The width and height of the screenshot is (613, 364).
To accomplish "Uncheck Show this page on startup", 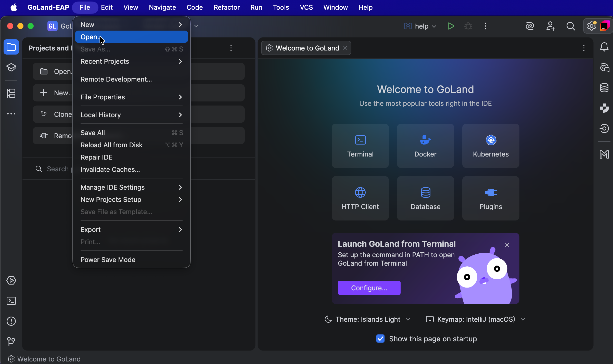I will (x=380, y=339).
